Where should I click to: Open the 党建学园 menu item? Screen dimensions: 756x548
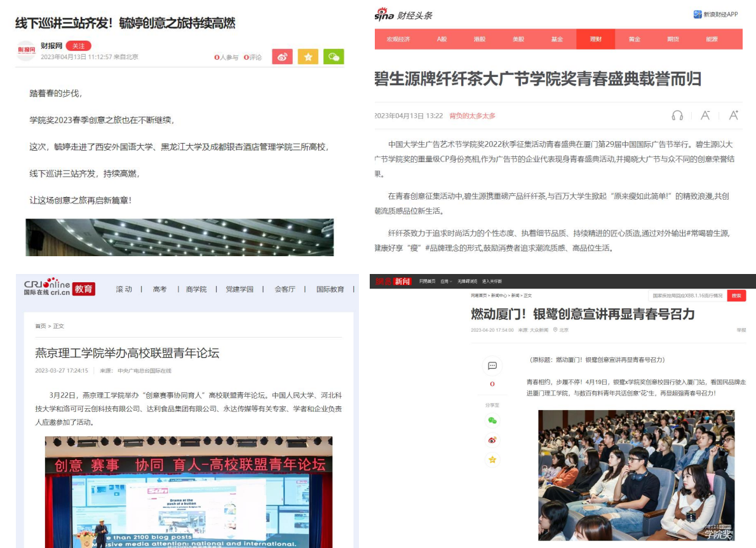pyautogui.click(x=240, y=289)
